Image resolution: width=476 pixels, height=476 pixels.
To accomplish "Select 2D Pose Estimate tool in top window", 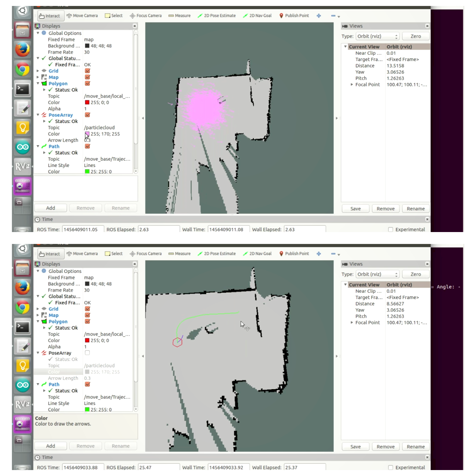I will click(217, 16).
